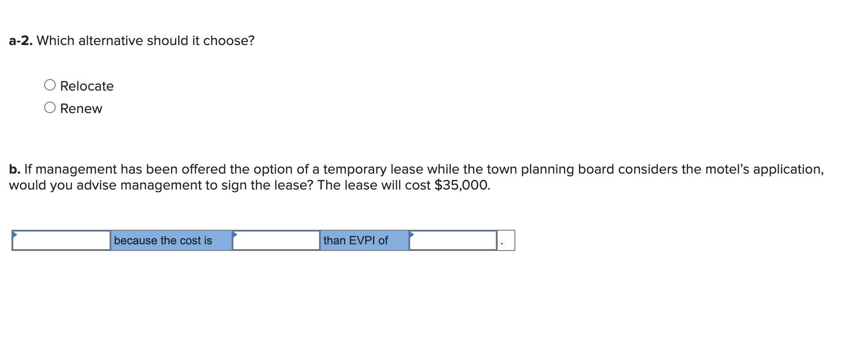
Task: Select the Renew radio button
Action: 50,107
